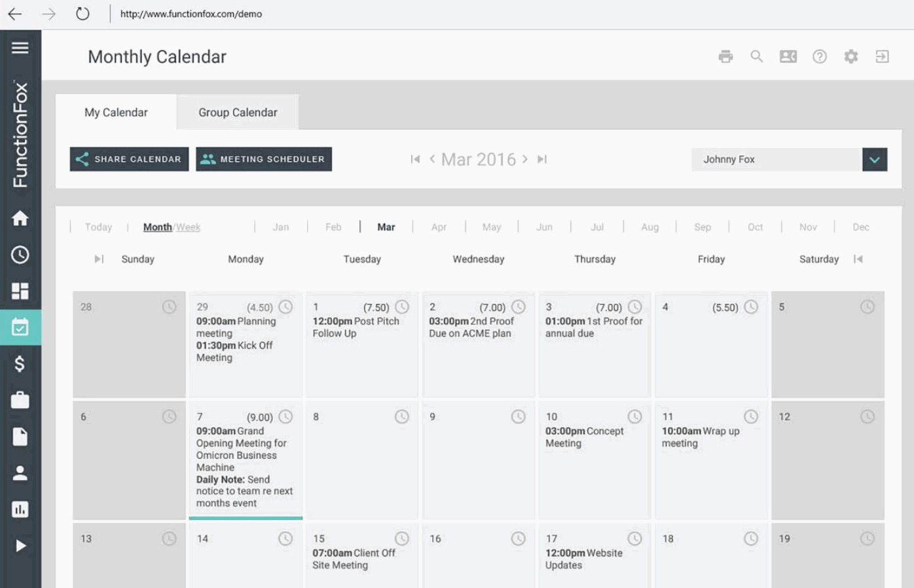The image size is (914, 588).
Task: Open the reports bar chart icon in sidebar
Action: (20, 509)
